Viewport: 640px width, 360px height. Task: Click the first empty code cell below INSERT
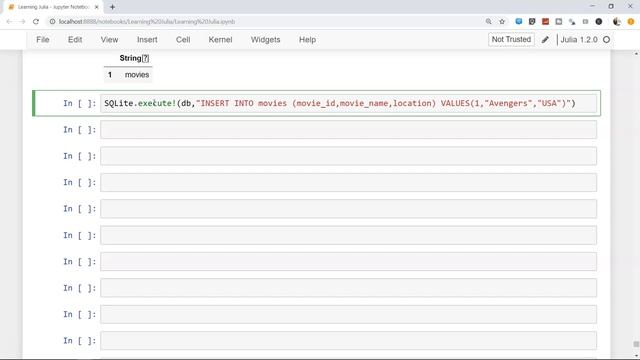(x=348, y=130)
